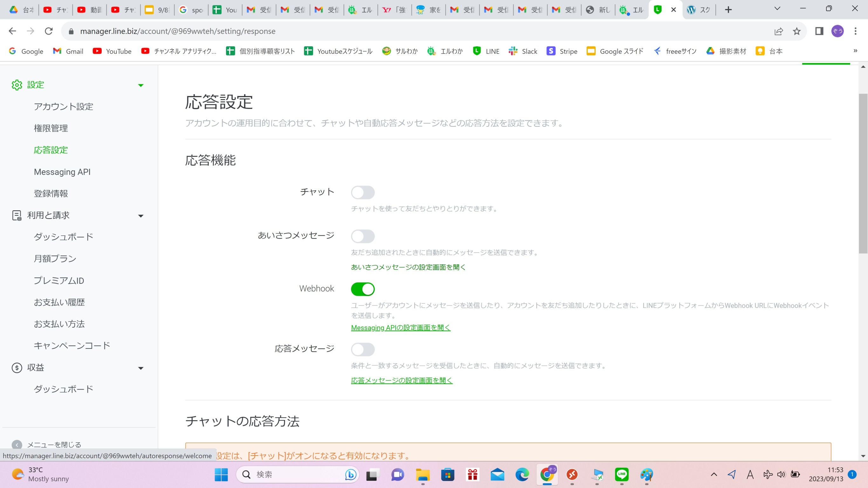Viewport: 868px width, 488px height.
Task: Open the Chrome profile avatar
Action: point(837,31)
